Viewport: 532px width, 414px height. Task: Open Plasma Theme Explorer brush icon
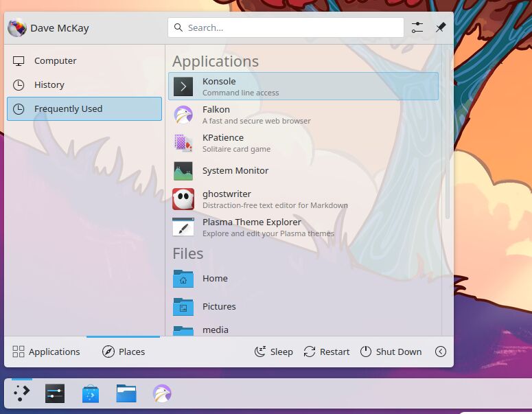(183, 227)
